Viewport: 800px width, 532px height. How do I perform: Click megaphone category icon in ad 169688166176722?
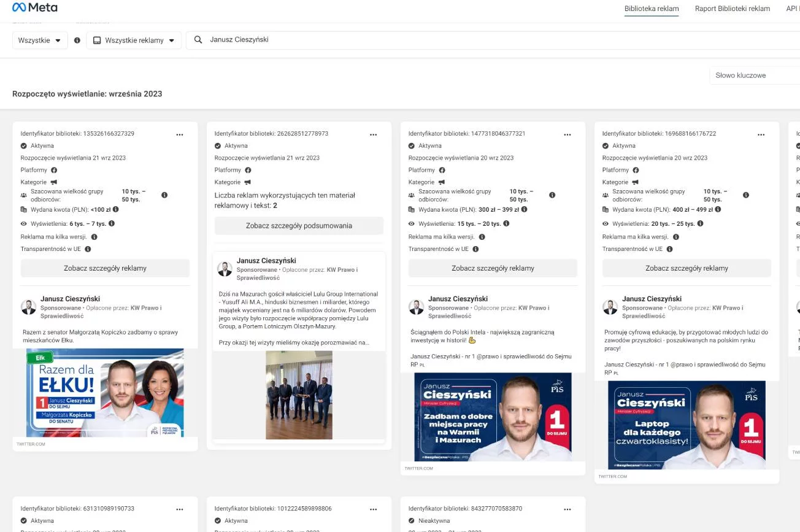(x=636, y=182)
